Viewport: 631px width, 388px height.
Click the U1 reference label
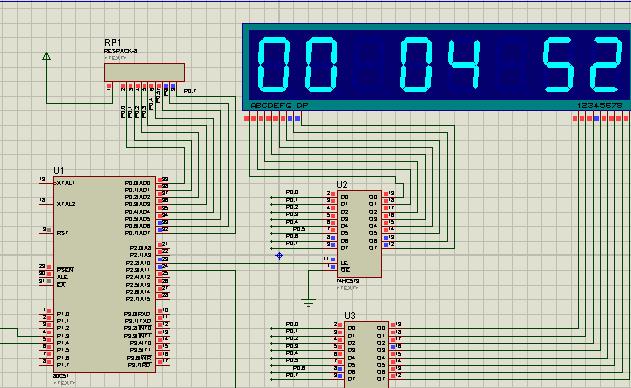59,171
